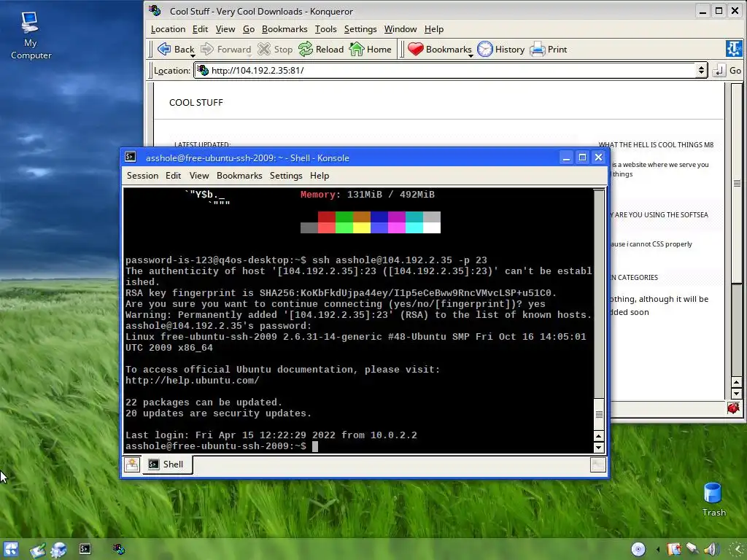Click the Go button beside the location bar
Screen dimensions: 747x560
[x=735, y=71]
